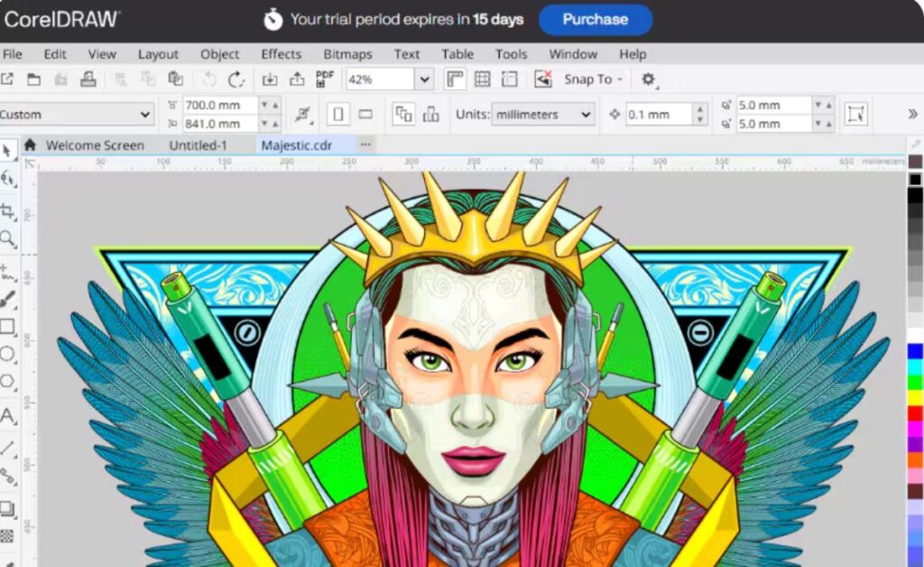
Task: Toggle apply layout to current page
Action: [x=430, y=115]
